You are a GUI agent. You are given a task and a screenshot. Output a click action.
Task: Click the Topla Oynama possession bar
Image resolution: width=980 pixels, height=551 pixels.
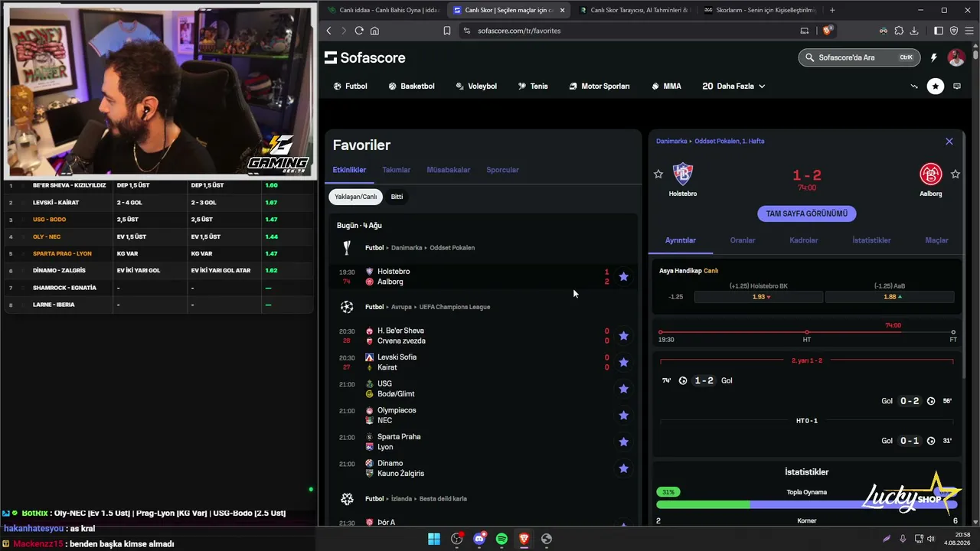[807, 505]
